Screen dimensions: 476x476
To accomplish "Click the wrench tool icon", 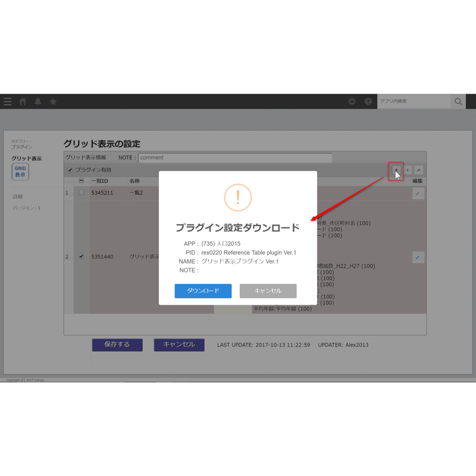I will (x=419, y=170).
